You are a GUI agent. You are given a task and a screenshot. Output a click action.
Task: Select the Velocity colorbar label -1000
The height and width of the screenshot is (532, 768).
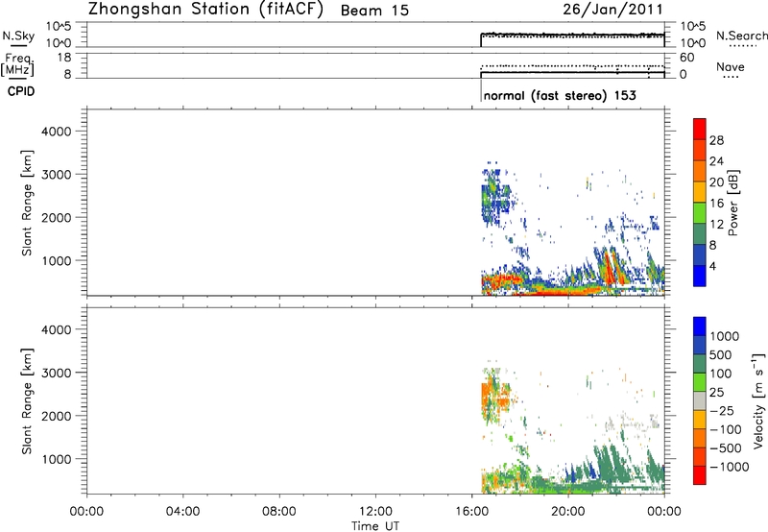coord(730,467)
